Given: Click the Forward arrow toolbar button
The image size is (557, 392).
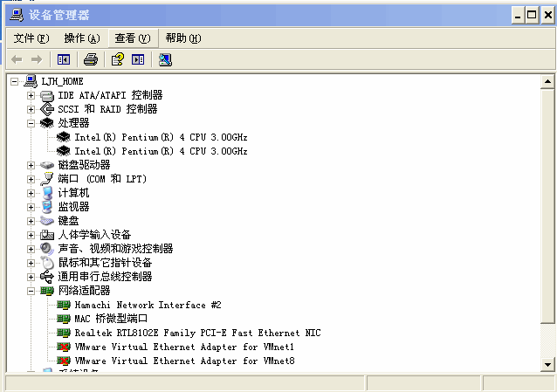Looking at the screenshot, I should click(x=37, y=59).
